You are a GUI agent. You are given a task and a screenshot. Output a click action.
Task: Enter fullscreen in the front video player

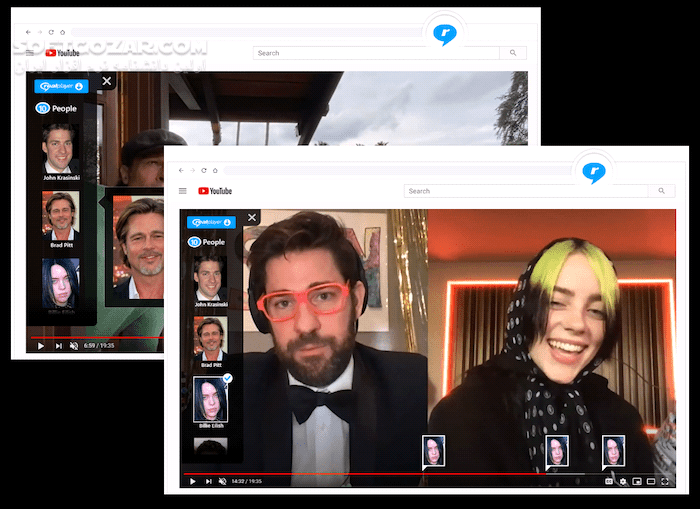[x=665, y=481]
